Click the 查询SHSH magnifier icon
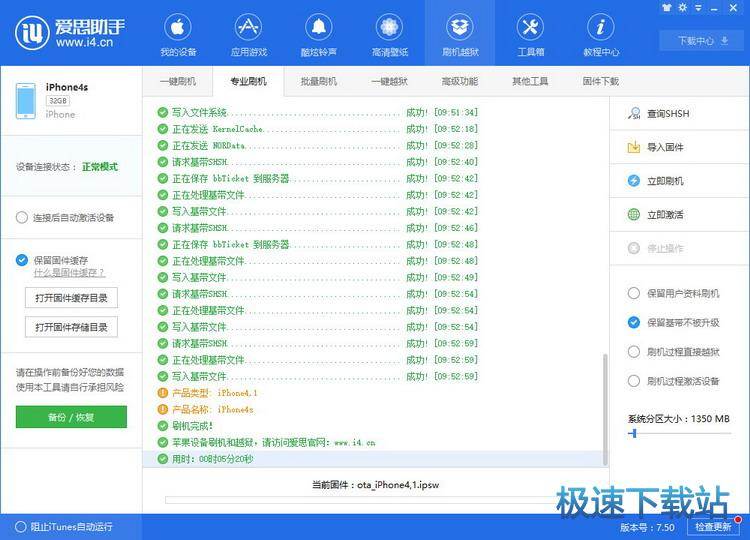The width and height of the screenshot is (750, 540). click(x=634, y=113)
